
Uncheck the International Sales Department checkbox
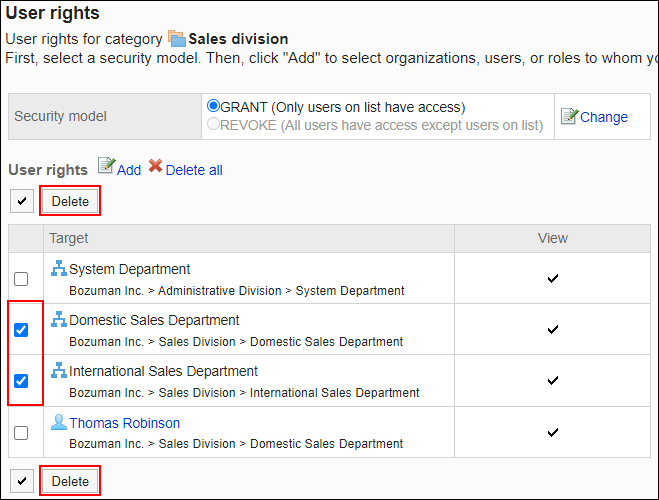click(x=21, y=381)
